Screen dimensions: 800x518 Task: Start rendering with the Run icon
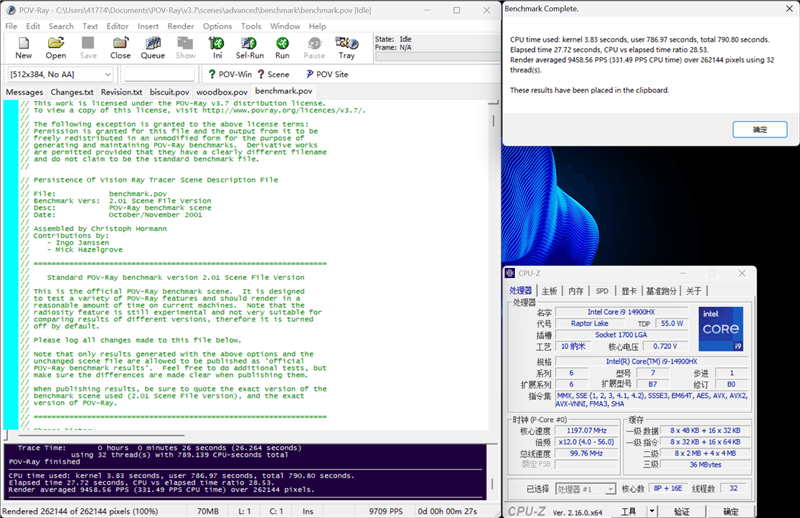[282, 47]
